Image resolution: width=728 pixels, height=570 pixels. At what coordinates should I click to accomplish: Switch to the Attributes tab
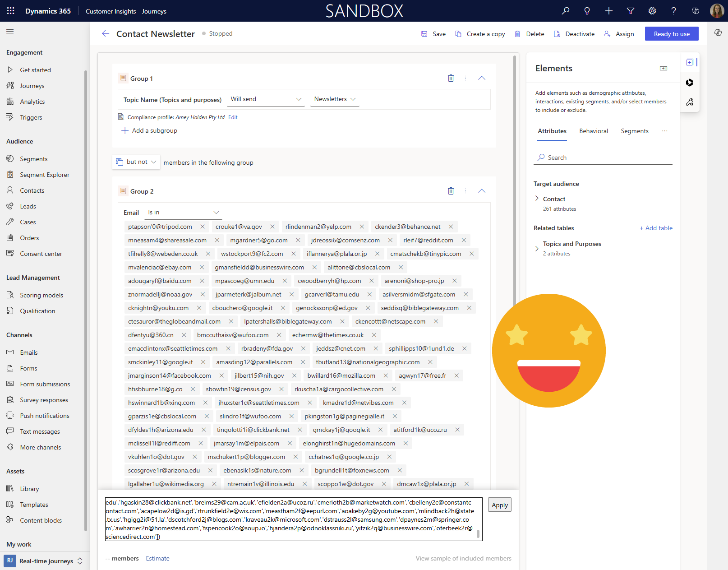pos(552,131)
